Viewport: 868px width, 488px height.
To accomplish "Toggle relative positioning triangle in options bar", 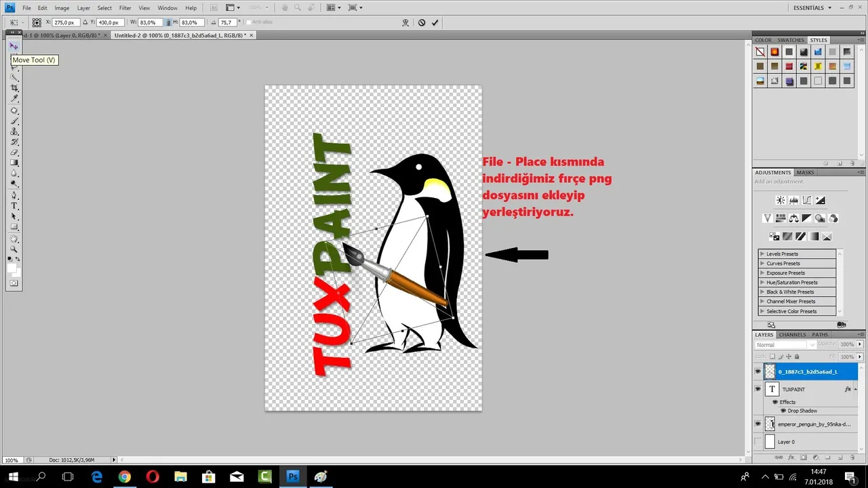I will point(85,22).
